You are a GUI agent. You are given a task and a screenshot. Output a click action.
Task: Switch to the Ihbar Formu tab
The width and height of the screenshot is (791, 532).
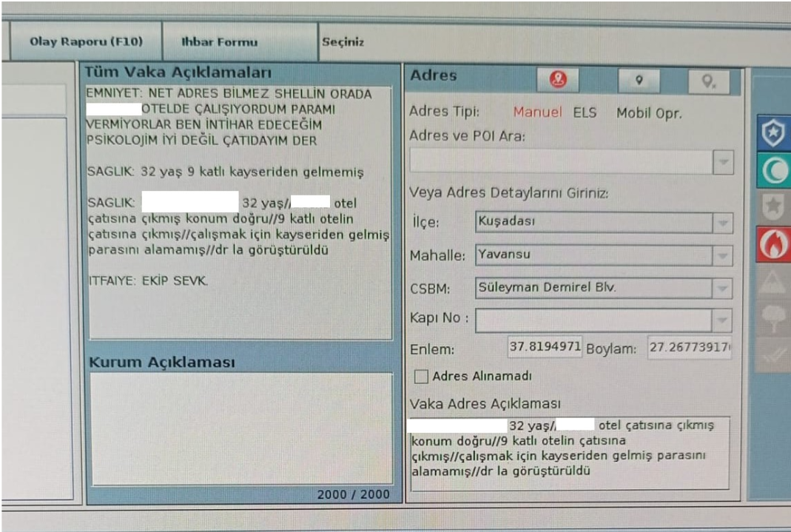[219, 42]
